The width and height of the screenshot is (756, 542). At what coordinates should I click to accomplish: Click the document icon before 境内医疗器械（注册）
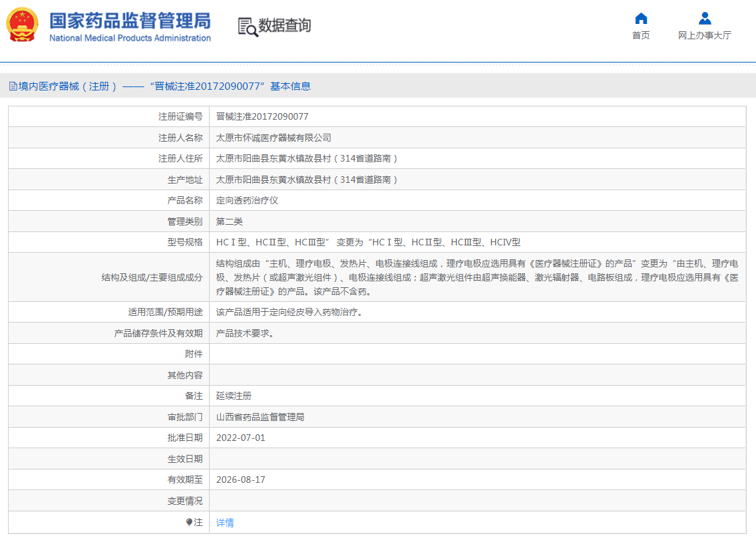tap(12, 86)
